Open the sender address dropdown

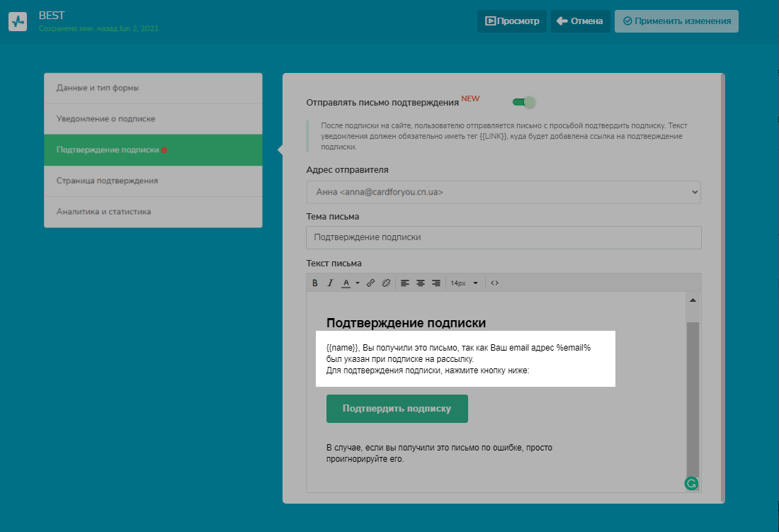pos(503,192)
